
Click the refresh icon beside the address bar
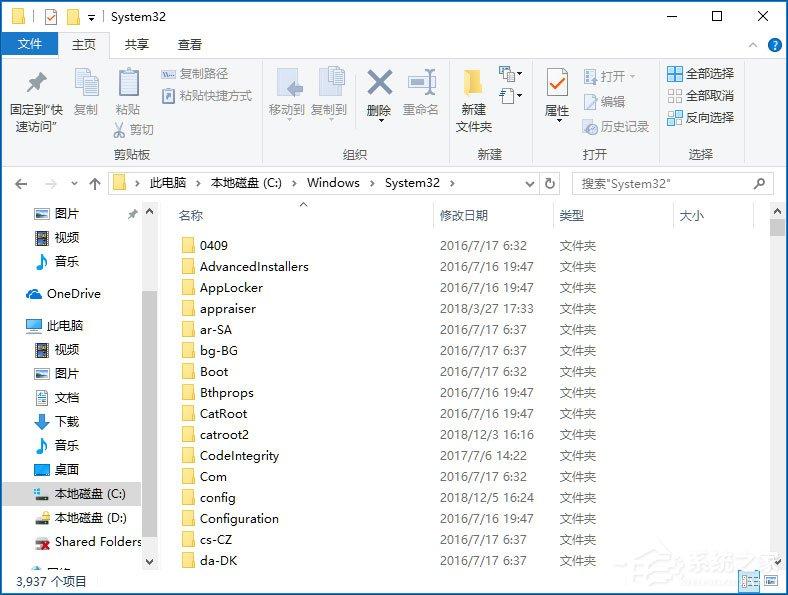(550, 184)
